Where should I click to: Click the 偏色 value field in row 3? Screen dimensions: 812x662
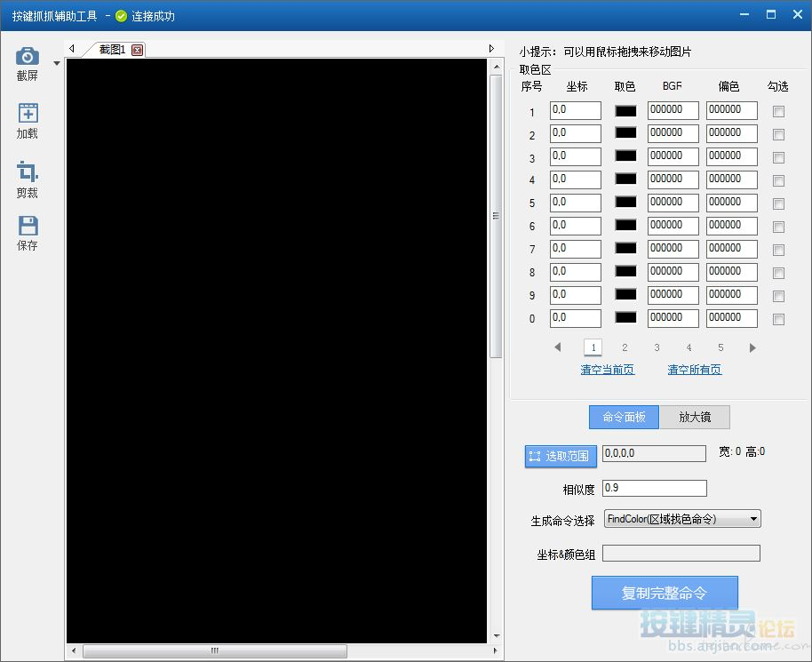732,156
